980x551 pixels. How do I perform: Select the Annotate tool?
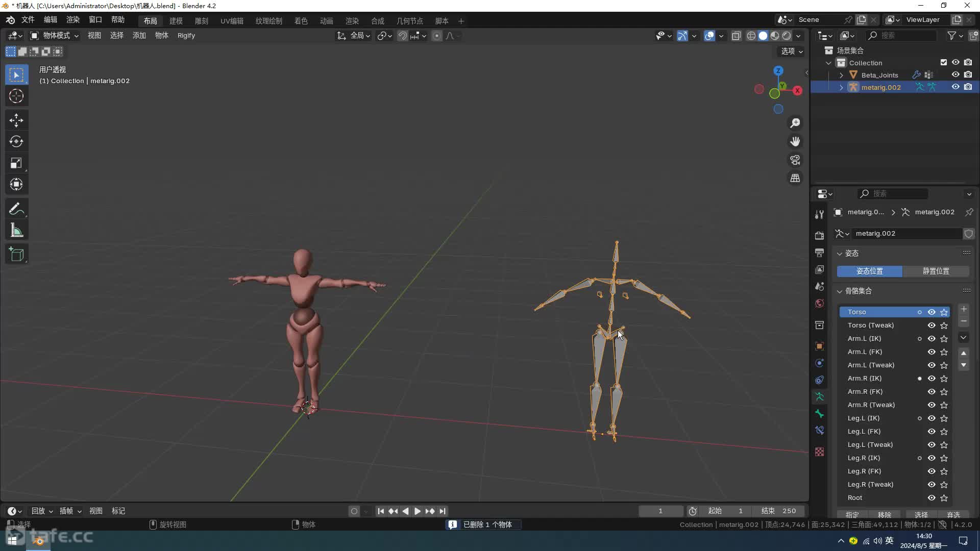click(x=16, y=209)
